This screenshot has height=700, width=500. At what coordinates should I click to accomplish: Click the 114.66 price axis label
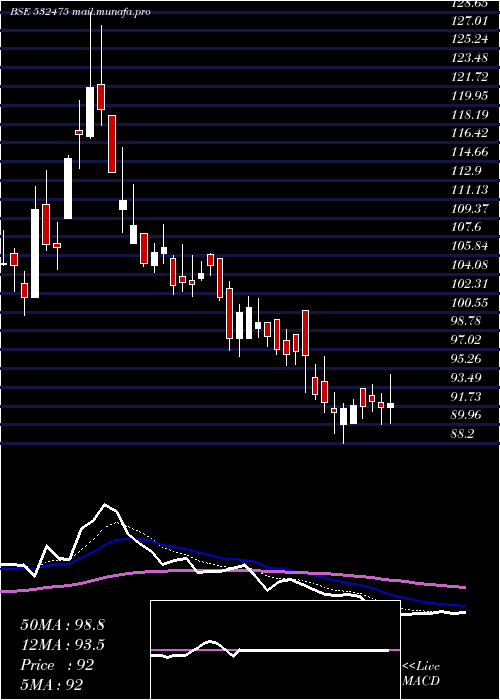[470, 152]
